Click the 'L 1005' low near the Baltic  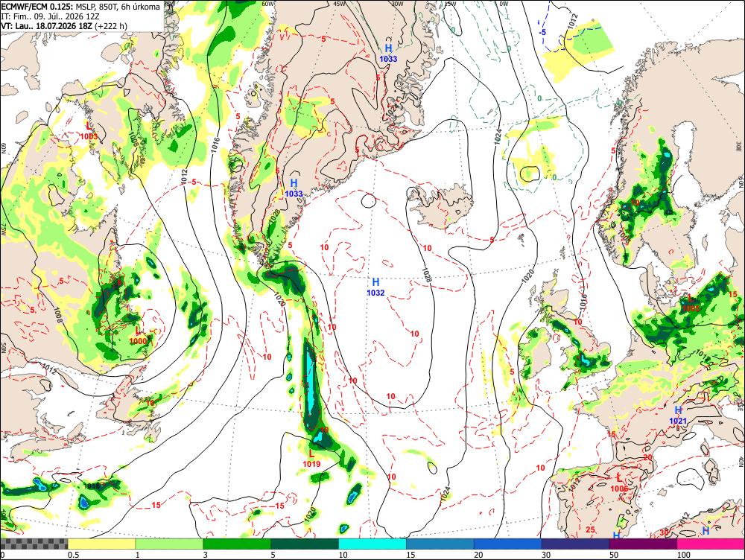tap(691, 302)
